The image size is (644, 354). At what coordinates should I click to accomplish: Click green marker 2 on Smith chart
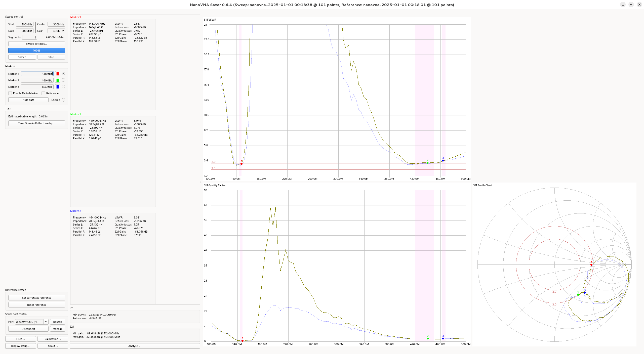578,295
